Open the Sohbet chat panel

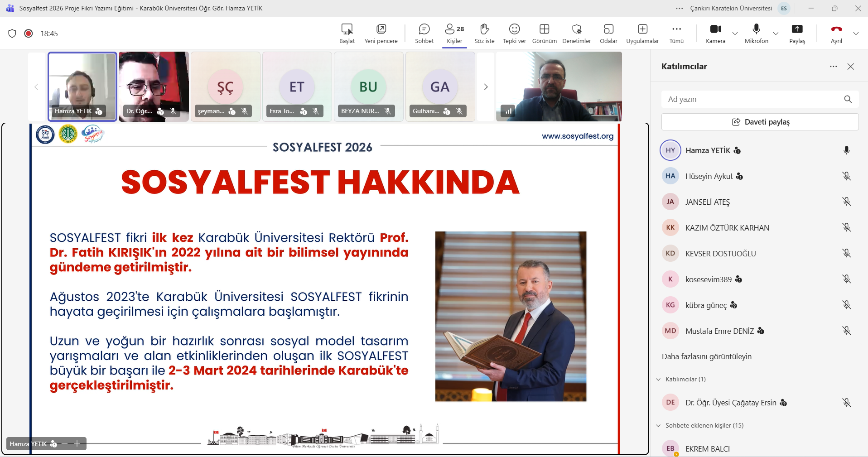(424, 34)
